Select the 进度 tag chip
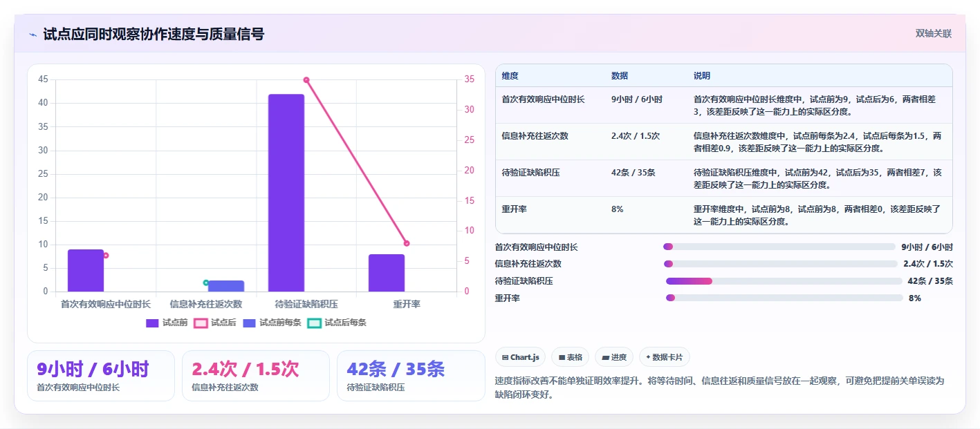This screenshot has width=980, height=429. 614,357
